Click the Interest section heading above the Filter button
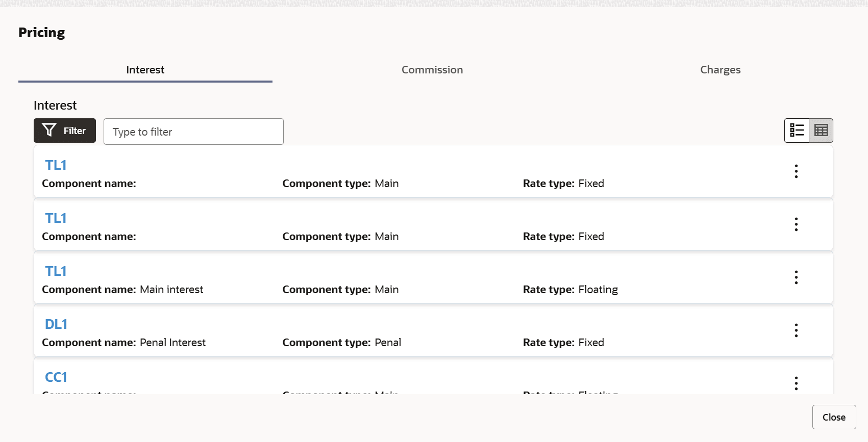The height and width of the screenshot is (442, 868). click(x=55, y=106)
